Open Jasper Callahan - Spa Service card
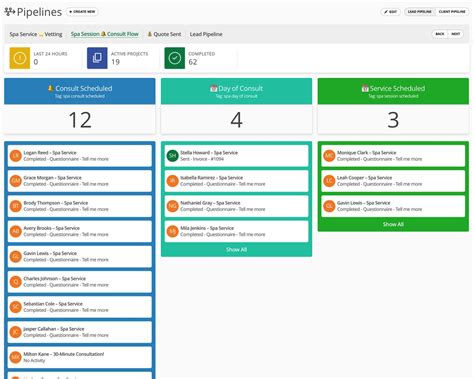474x379 pixels. point(80,332)
